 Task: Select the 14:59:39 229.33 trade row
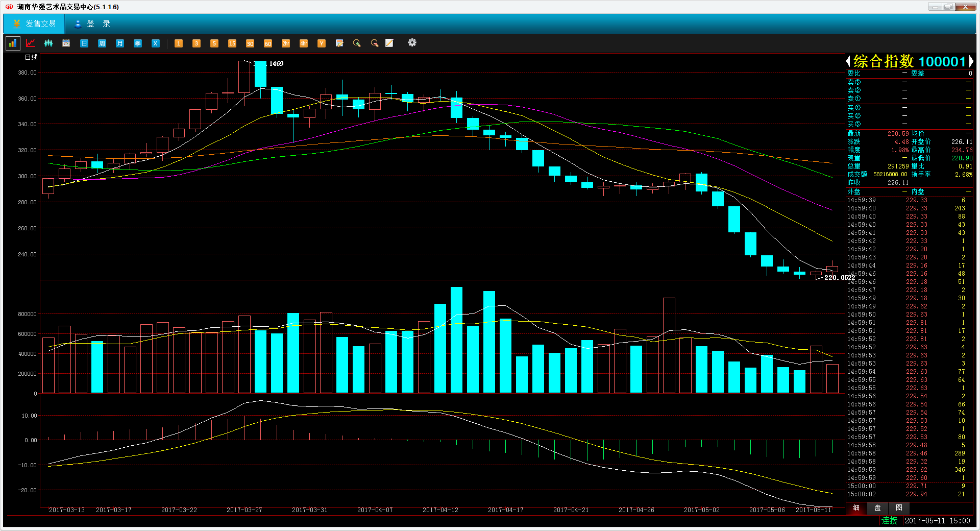pos(910,200)
